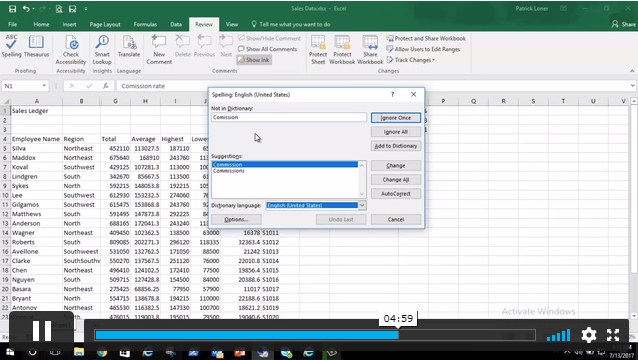Switch to the Data tab
This screenshot has width=638, height=360.
176,24
